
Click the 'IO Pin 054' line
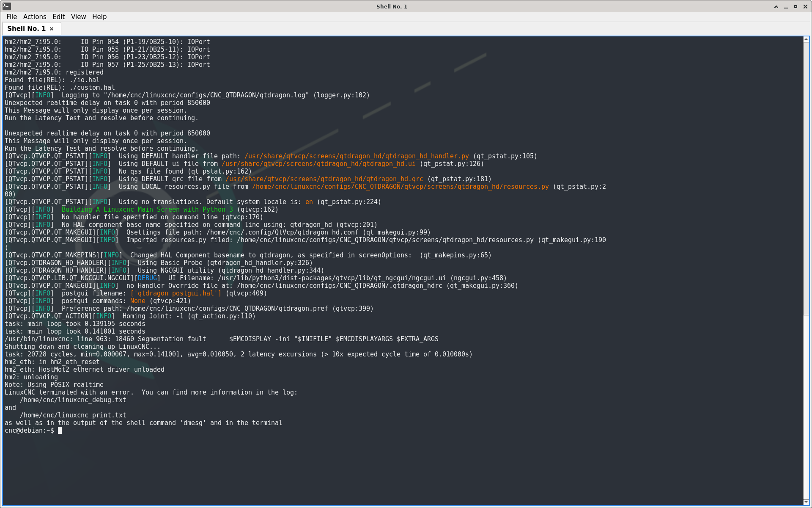[x=107, y=42]
